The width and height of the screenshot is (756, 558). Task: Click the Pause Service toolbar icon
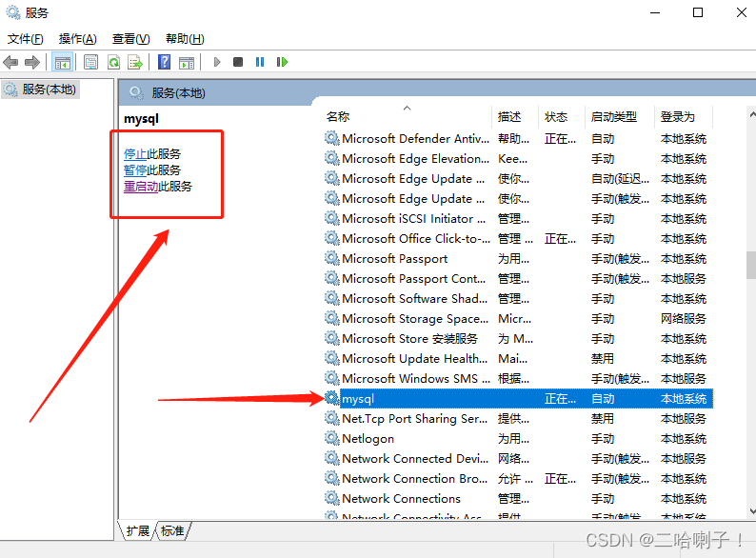click(x=260, y=62)
